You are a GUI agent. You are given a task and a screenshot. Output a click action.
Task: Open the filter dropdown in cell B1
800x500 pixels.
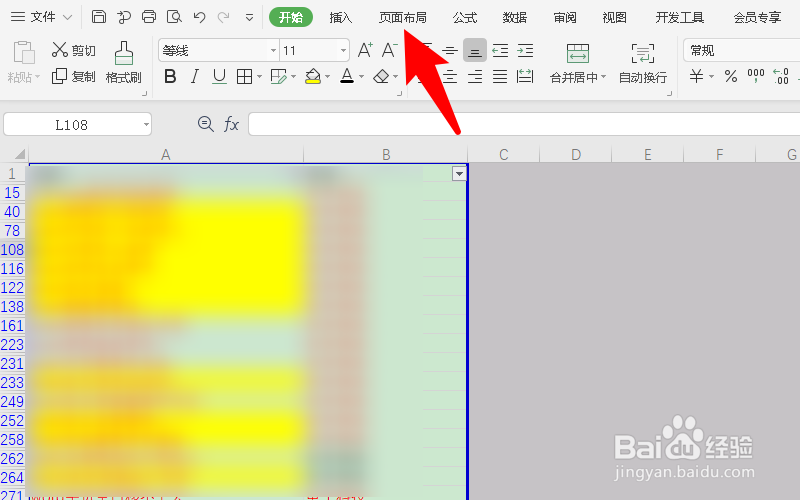(459, 174)
